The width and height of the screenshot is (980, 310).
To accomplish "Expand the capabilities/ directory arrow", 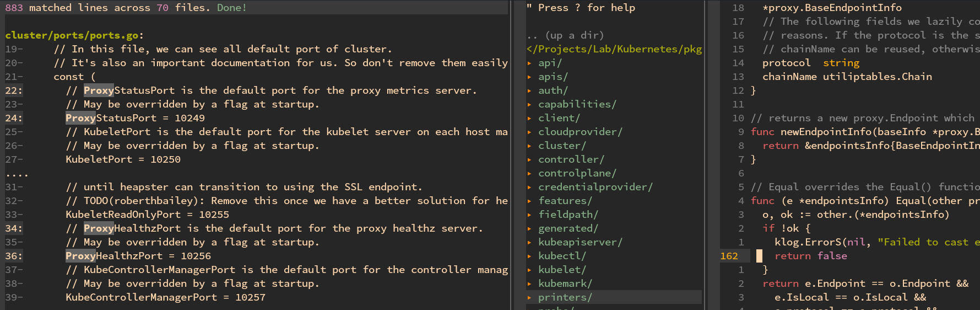I will point(529,104).
